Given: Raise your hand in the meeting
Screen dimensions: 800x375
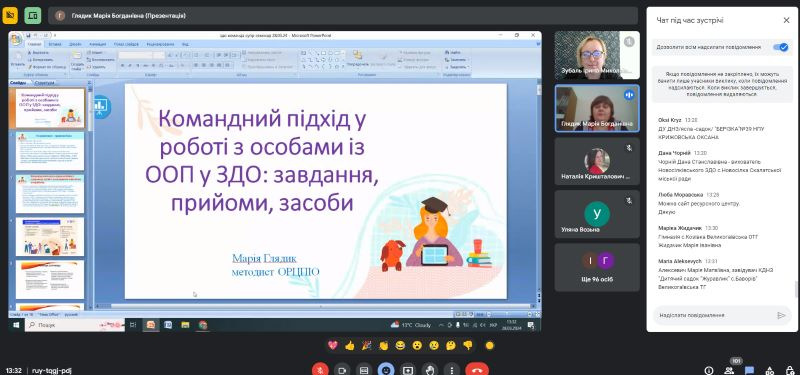Looking at the screenshot, I should point(430,370).
